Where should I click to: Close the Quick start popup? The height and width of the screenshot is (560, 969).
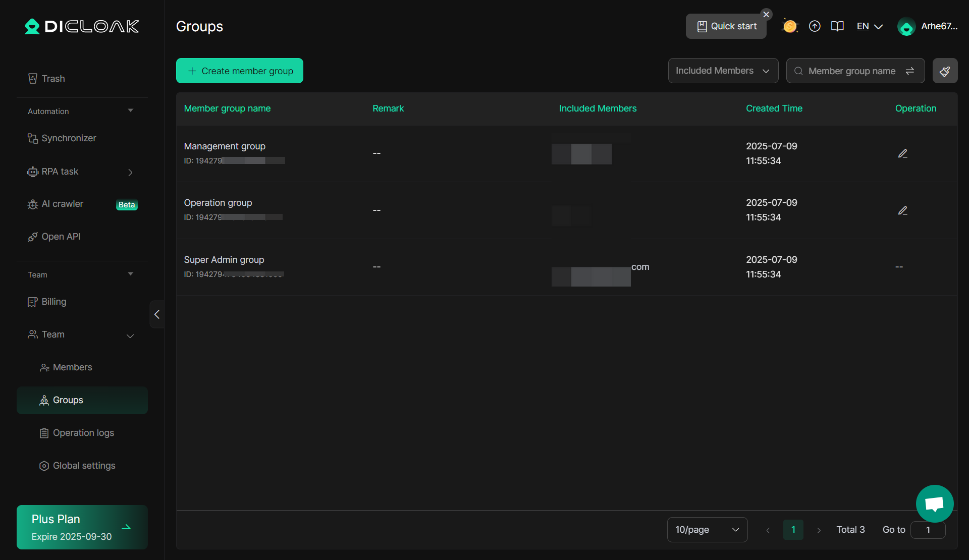click(x=766, y=15)
